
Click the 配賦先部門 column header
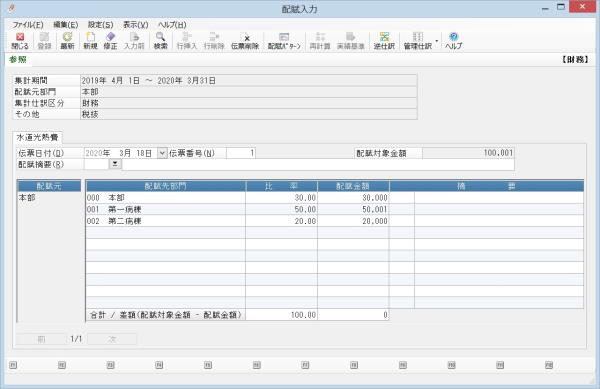coord(165,186)
